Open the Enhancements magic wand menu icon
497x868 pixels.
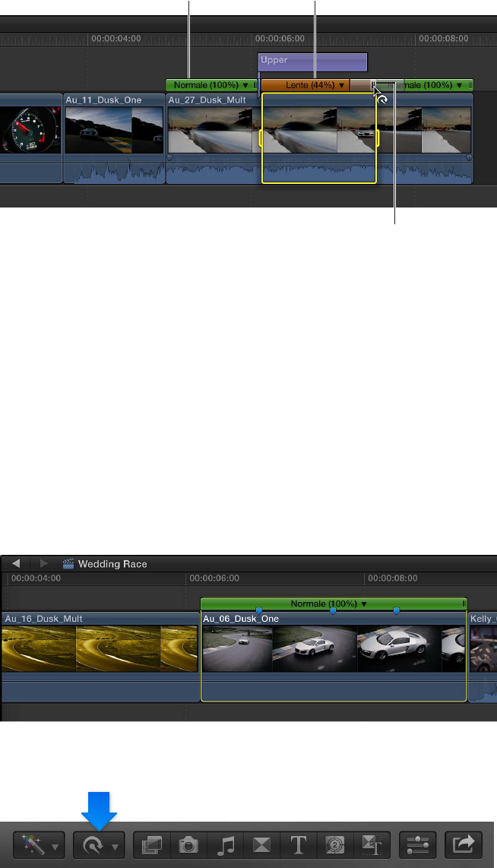pos(33,845)
